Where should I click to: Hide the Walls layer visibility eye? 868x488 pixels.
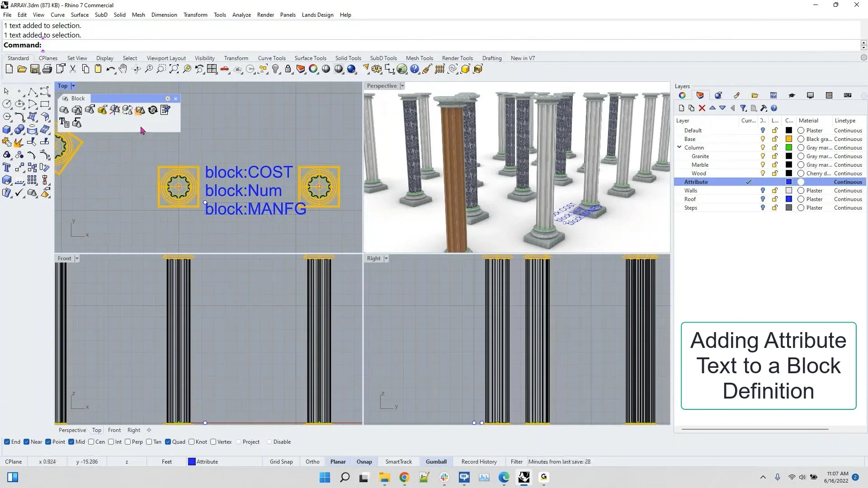(762, 190)
